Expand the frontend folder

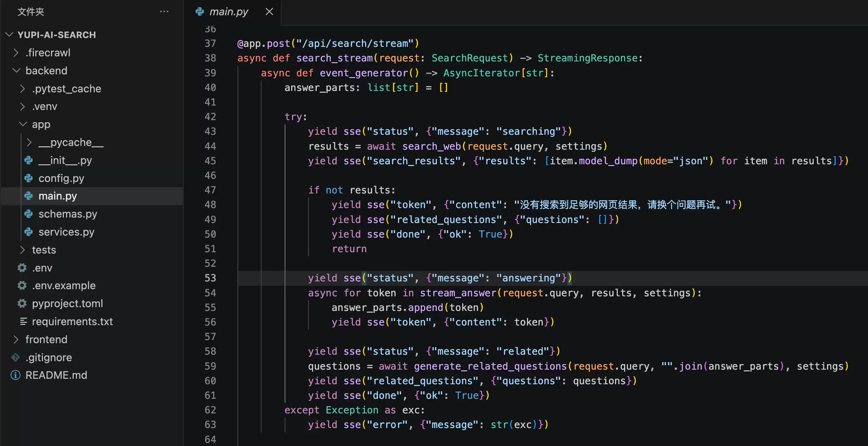(16, 339)
